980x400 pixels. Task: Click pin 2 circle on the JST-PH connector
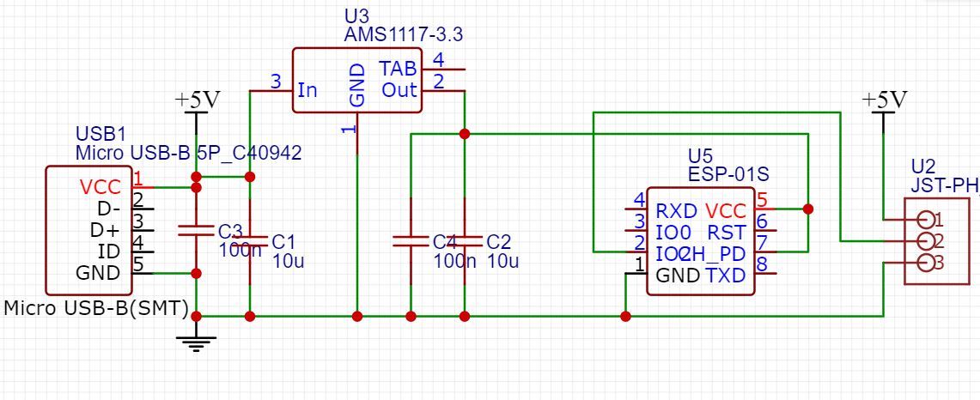pos(926,241)
